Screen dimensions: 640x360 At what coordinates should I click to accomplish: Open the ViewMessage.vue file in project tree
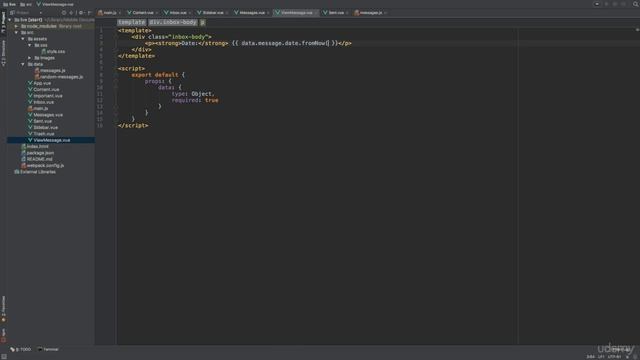point(51,140)
